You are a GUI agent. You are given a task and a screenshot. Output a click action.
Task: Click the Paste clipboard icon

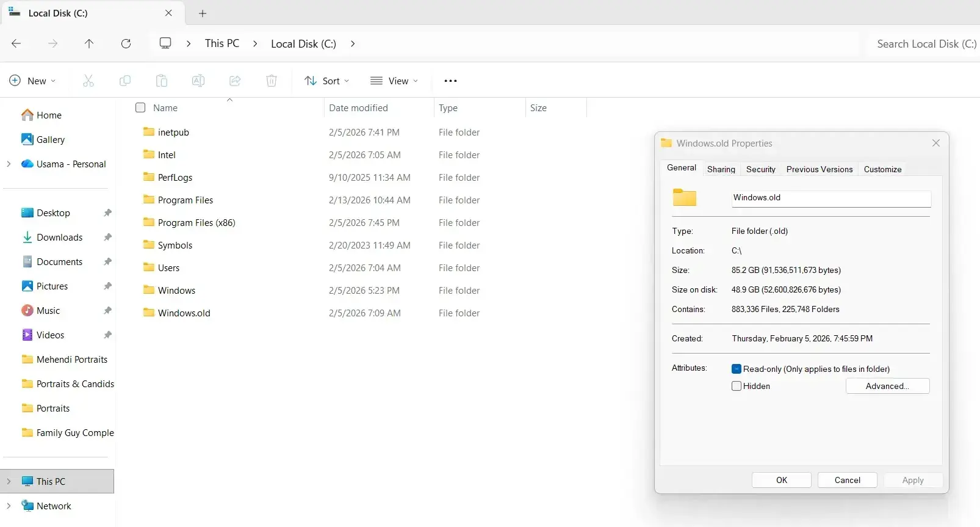click(162, 81)
